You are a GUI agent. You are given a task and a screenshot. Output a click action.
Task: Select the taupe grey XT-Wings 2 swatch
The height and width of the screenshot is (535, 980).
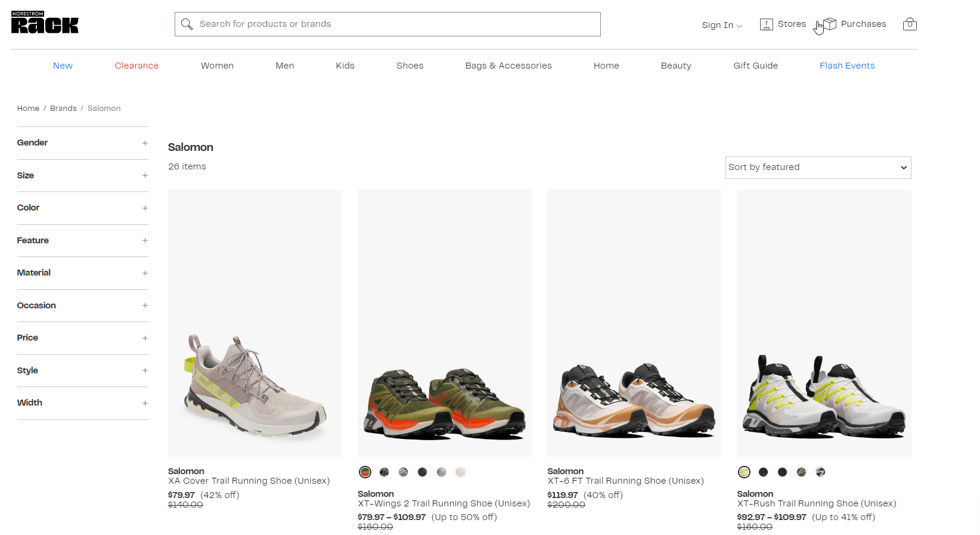tap(442, 472)
